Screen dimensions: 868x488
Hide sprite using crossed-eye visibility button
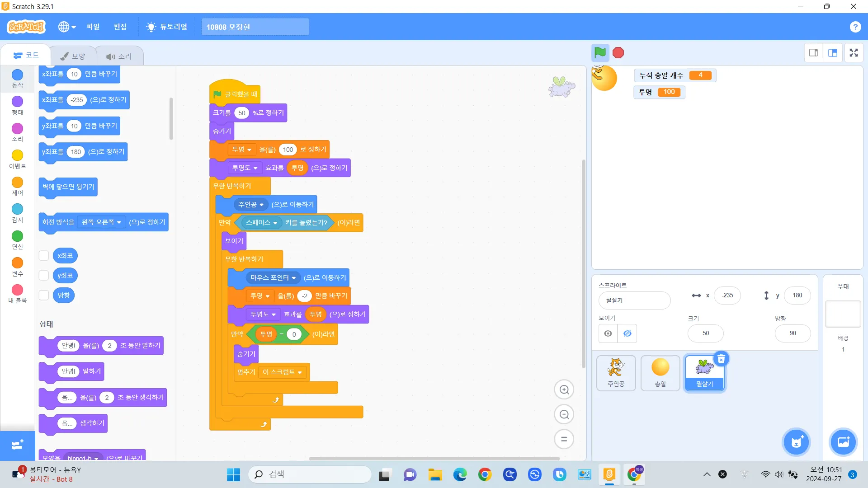(627, 333)
